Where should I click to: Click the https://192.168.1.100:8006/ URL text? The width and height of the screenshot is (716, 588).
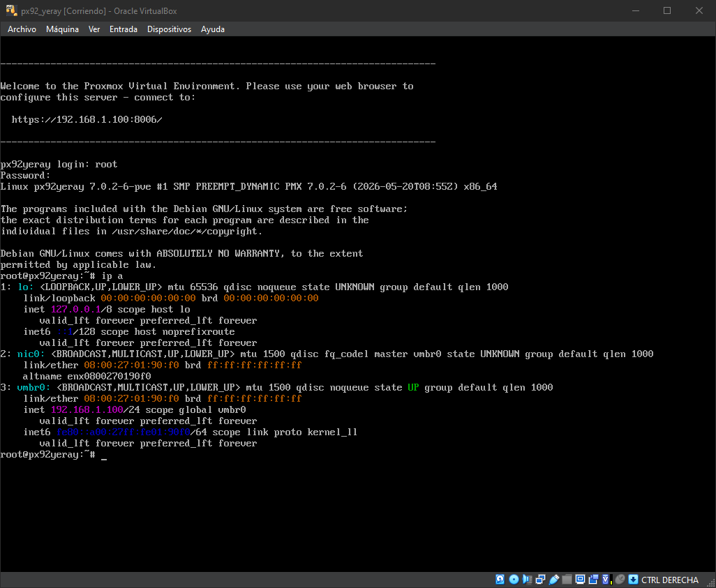pos(87,119)
